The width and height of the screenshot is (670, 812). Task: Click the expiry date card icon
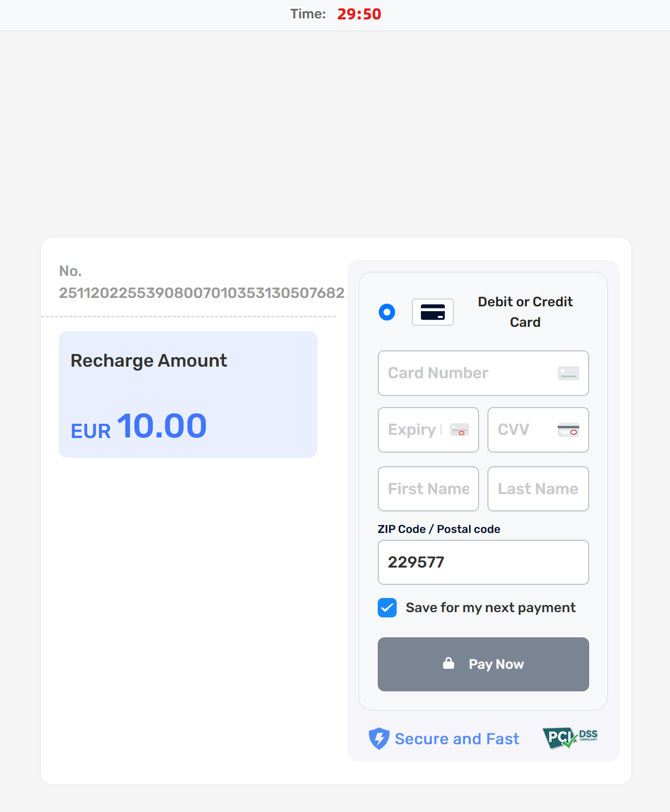[x=460, y=430]
